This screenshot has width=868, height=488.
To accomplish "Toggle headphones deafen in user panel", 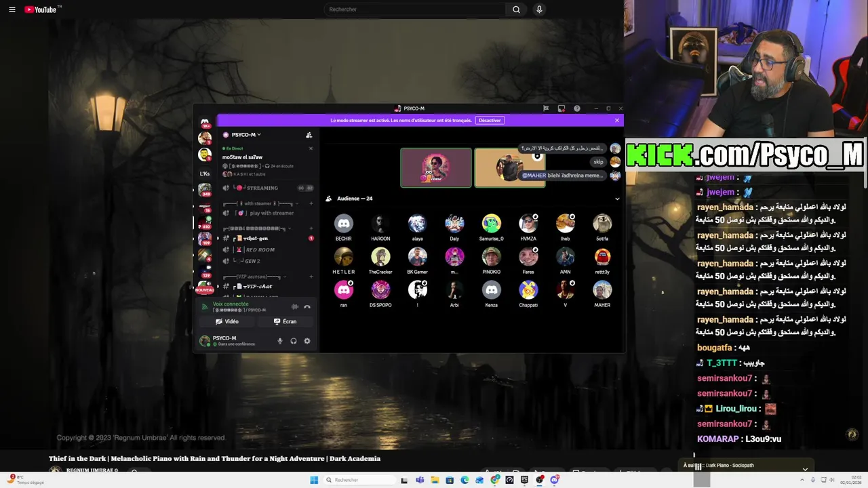I will pyautogui.click(x=294, y=341).
